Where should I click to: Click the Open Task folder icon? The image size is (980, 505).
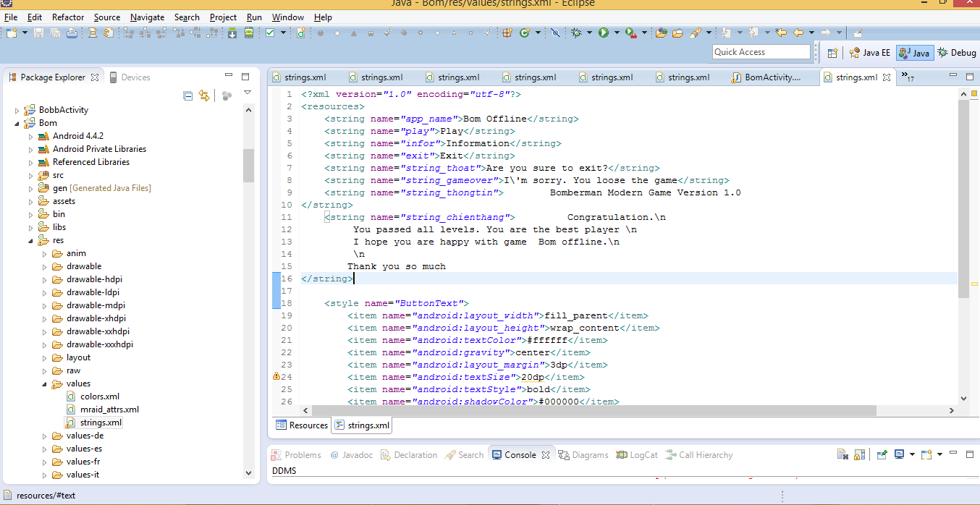pos(677,33)
